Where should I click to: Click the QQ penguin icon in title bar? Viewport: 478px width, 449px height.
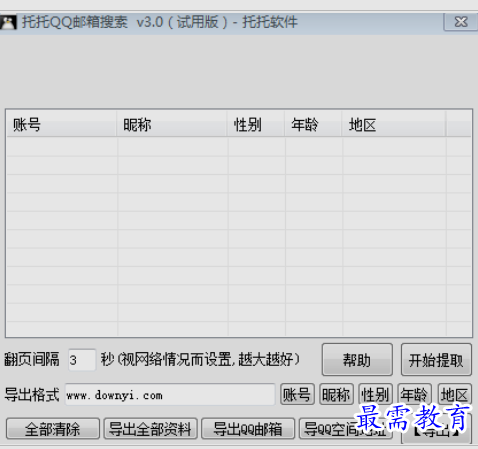[8, 22]
